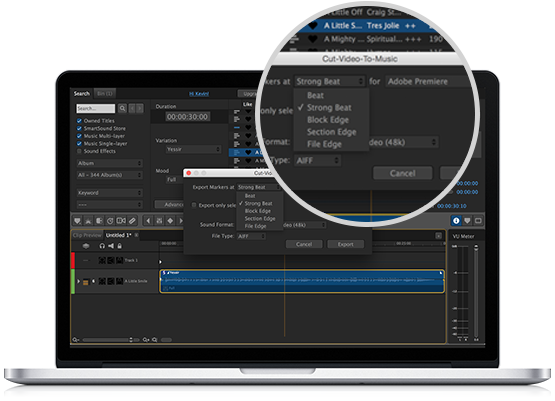Viewport: 555px width, 401px height.
Task: Click the Hi Kevin! link
Action: pos(199,94)
